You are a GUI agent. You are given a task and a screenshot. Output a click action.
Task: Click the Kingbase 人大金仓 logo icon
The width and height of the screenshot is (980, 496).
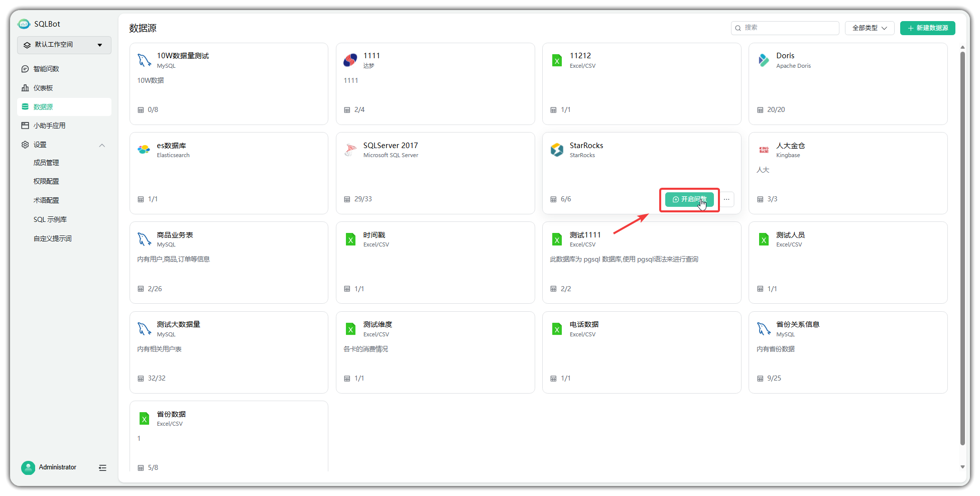(764, 150)
